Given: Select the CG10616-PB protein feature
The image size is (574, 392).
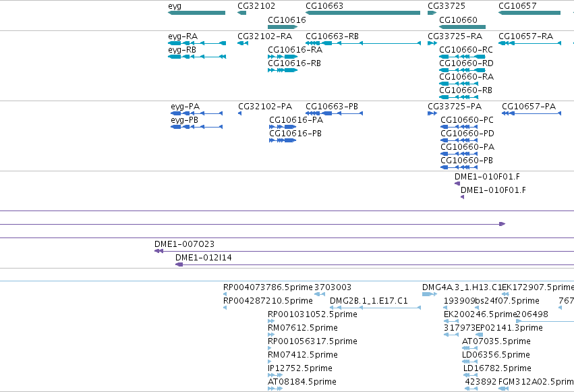Looking at the screenshot, I should click(x=283, y=140).
